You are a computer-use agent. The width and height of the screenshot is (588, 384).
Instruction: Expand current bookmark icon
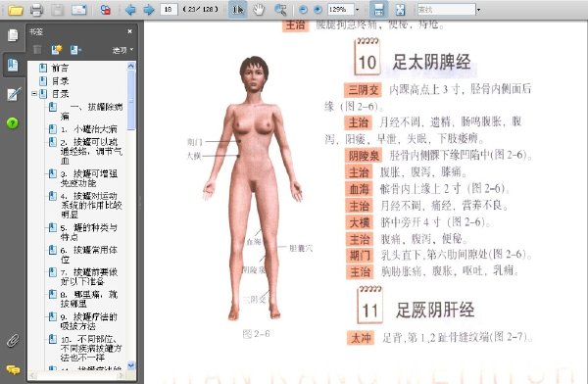coord(75,50)
